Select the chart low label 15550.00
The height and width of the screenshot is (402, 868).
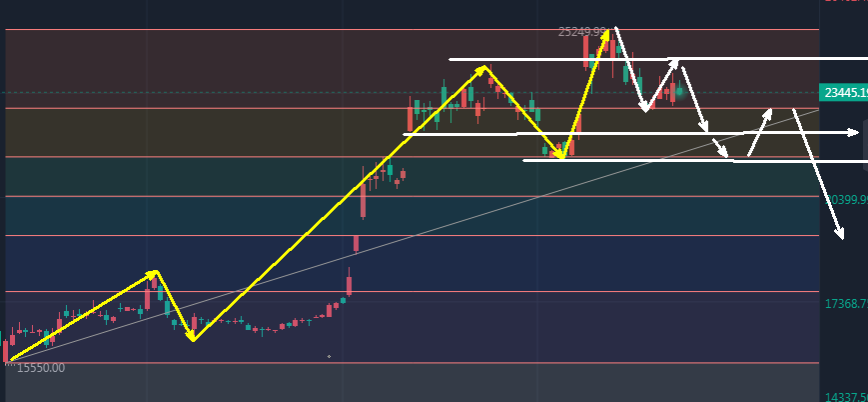pos(40,368)
